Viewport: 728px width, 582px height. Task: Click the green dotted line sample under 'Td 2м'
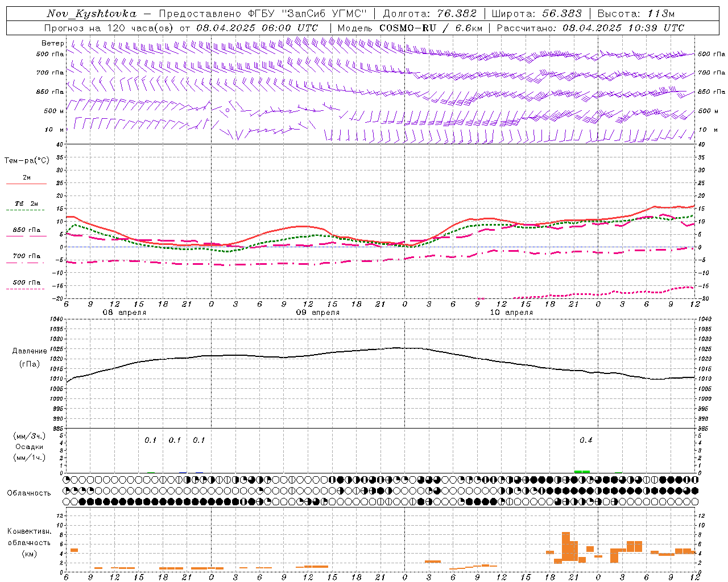pyautogui.click(x=26, y=210)
